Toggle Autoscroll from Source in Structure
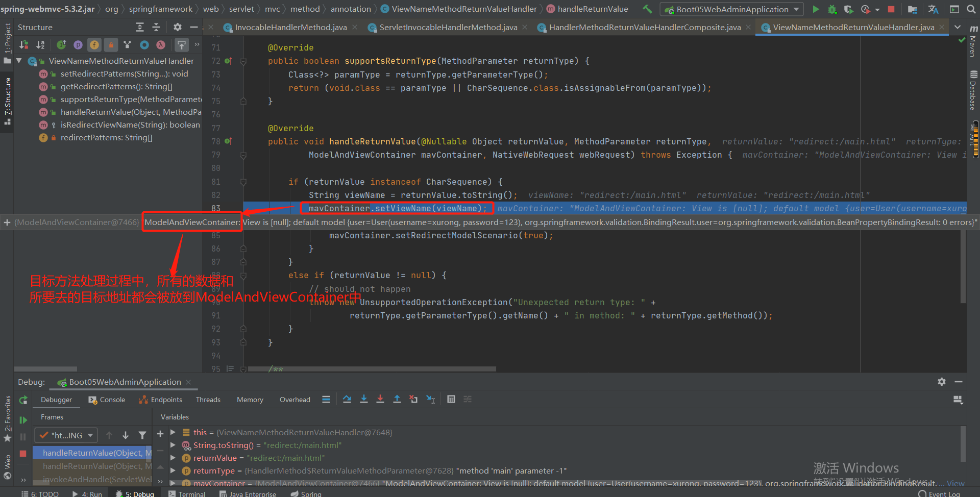Viewport: 980px width, 497px height. tap(182, 45)
